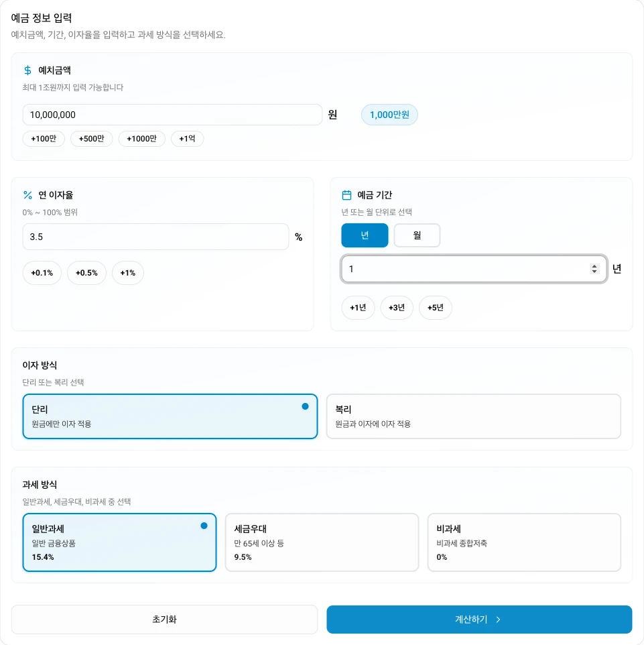644x645 pixels.
Task: Switch period unit to 년
Action: (x=365, y=235)
